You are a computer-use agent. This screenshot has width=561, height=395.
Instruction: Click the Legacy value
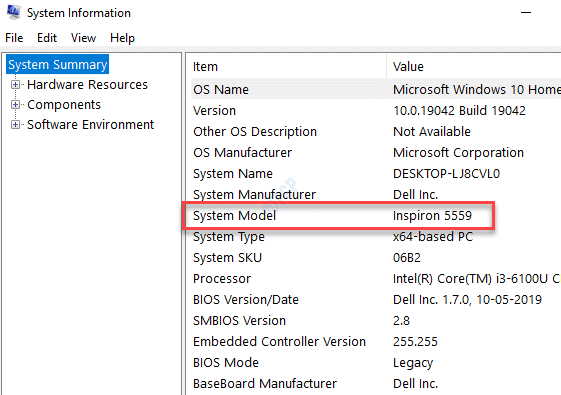tap(413, 363)
